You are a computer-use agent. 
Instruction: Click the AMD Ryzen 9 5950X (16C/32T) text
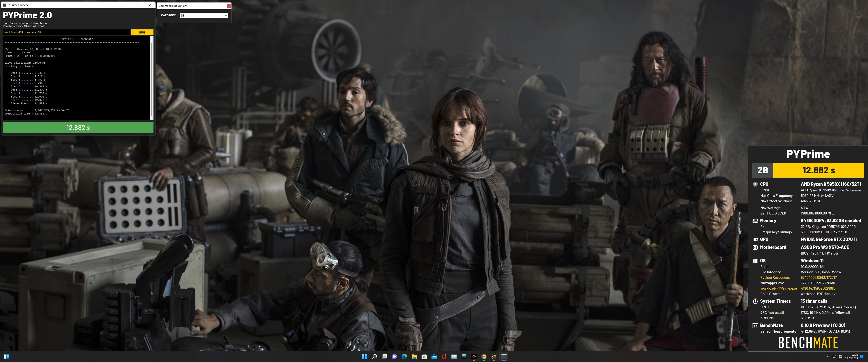click(831, 184)
